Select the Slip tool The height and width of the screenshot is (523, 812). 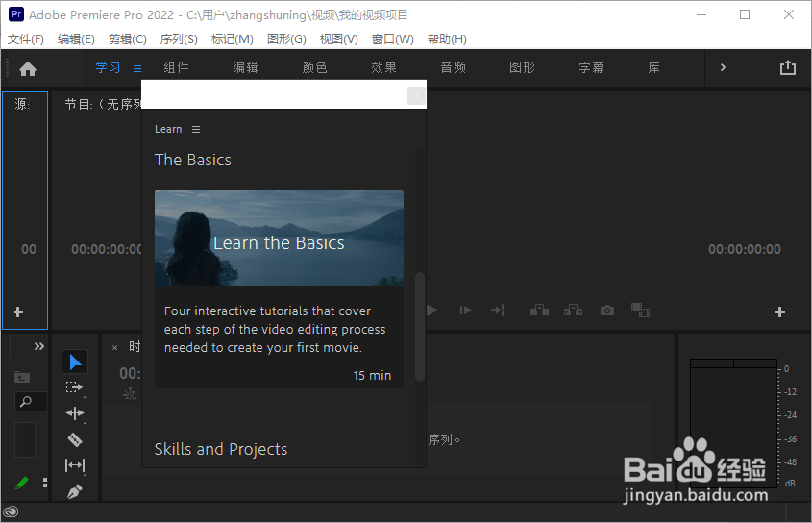pyautogui.click(x=75, y=465)
